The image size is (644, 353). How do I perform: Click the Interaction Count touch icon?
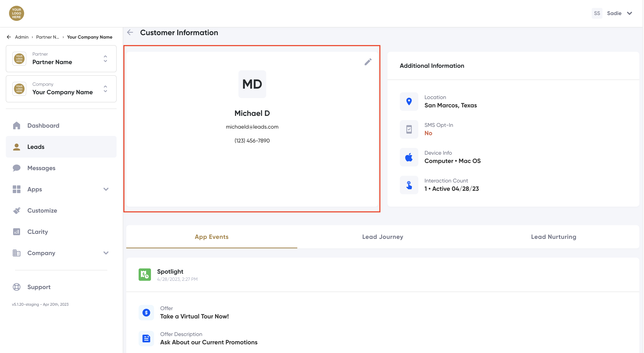409,185
